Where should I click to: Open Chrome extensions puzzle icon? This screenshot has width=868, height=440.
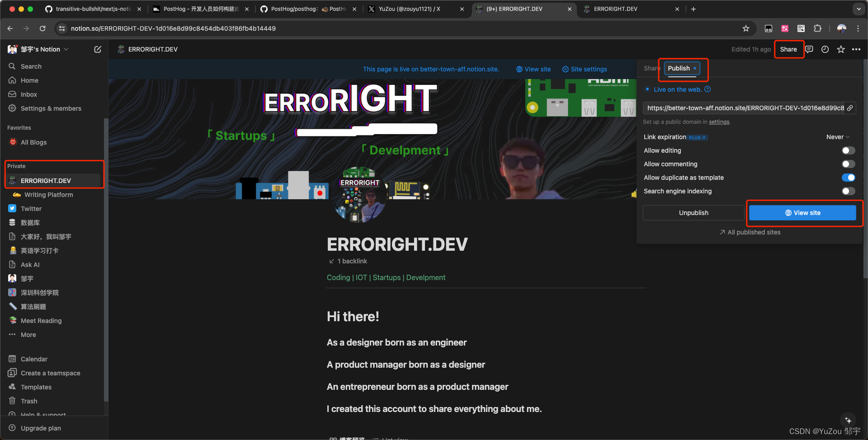818,28
